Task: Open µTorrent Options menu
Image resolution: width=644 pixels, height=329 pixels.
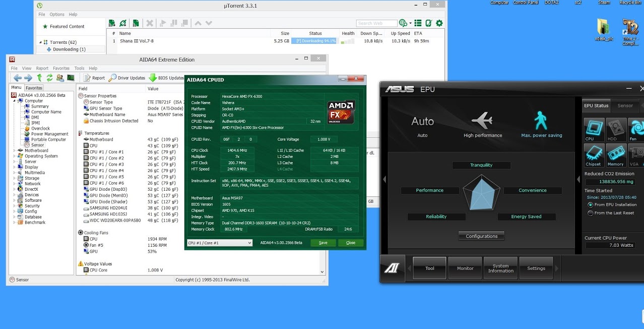Action: pyautogui.click(x=57, y=15)
